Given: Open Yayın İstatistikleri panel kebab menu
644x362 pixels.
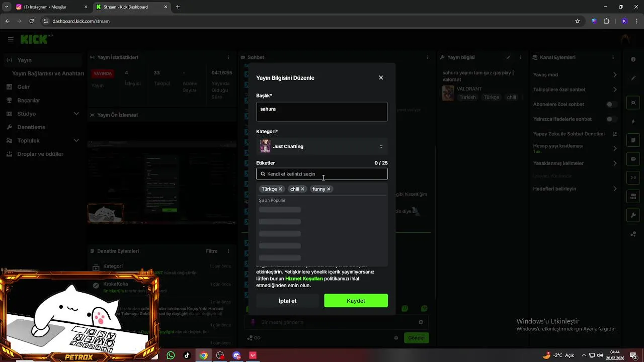Looking at the screenshot, I should (228, 57).
